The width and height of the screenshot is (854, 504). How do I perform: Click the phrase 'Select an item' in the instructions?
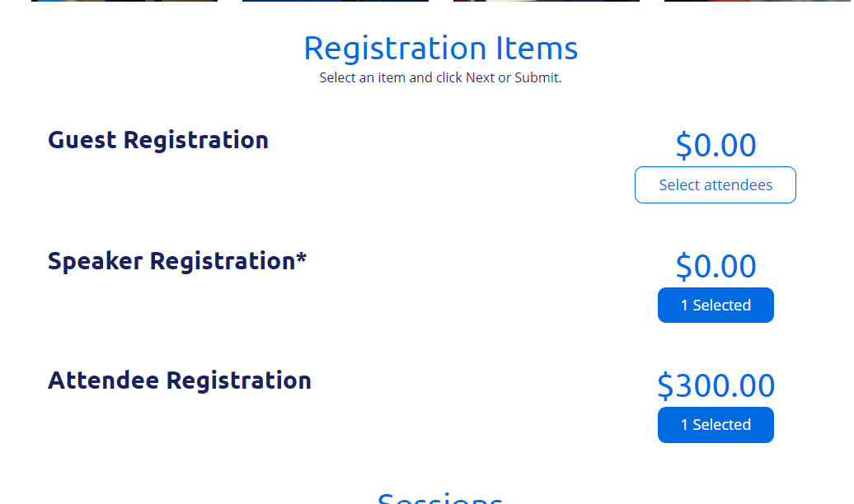362,78
